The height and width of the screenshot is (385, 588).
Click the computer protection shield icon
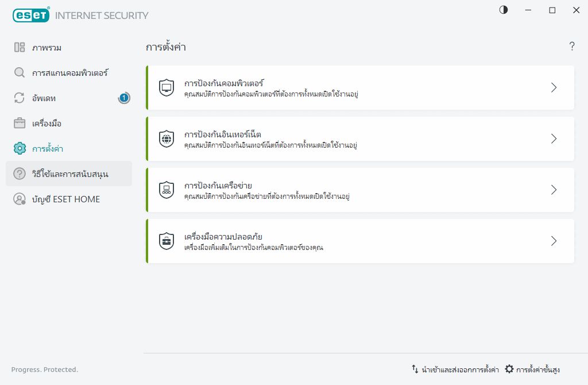(x=166, y=88)
